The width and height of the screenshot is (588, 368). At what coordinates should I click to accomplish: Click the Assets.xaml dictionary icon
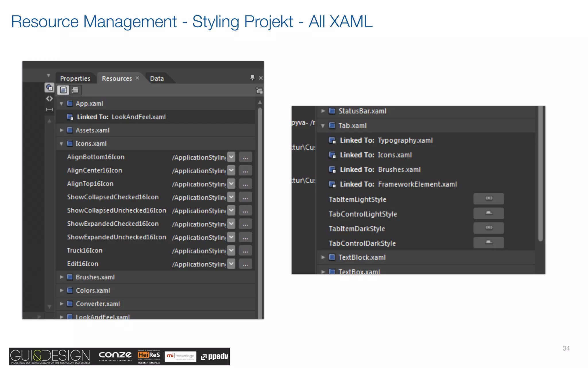tap(70, 130)
